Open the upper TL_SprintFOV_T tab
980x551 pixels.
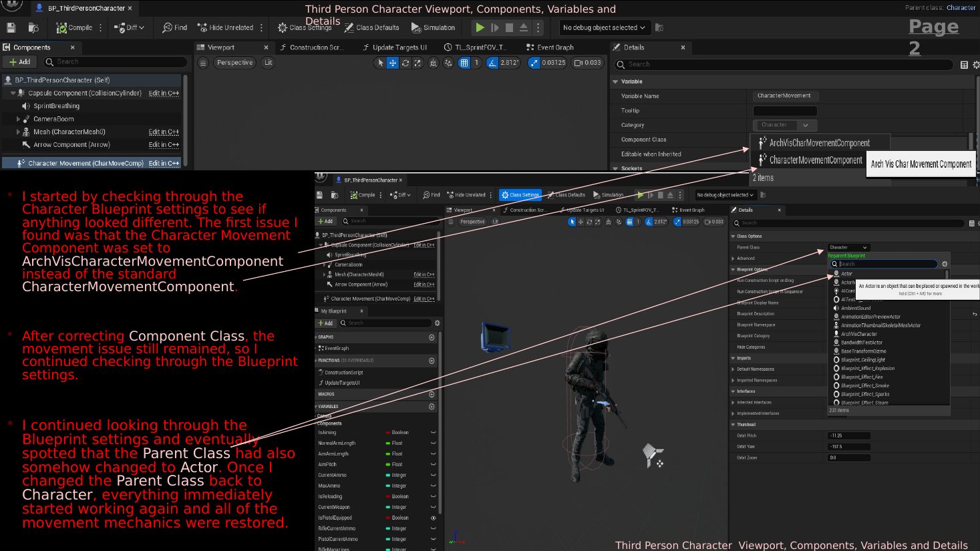[476, 47]
